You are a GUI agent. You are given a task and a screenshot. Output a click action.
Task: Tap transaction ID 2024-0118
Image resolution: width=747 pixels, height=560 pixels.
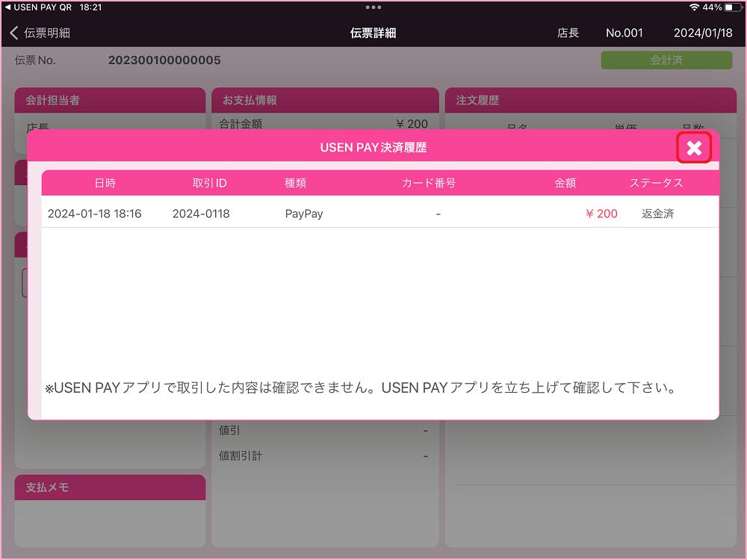tap(201, 214)
